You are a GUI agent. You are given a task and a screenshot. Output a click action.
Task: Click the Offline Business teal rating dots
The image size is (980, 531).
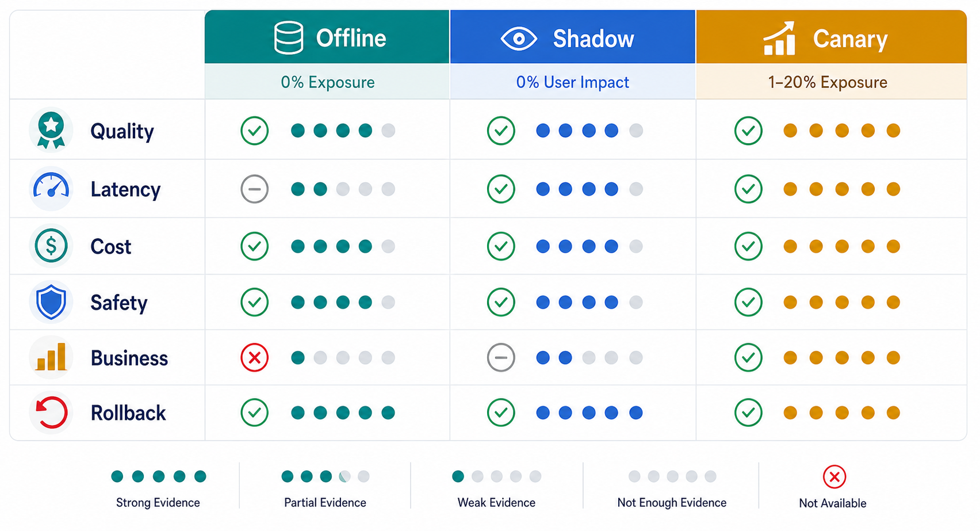[x=343, y=358]
